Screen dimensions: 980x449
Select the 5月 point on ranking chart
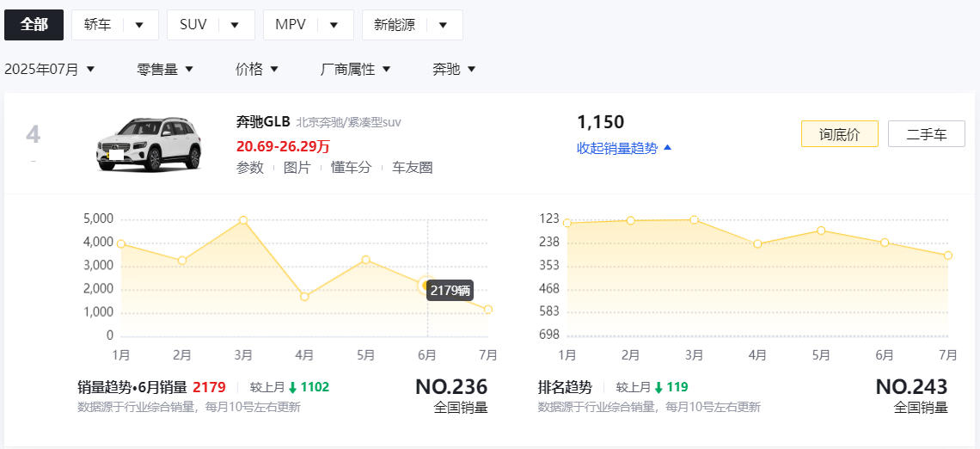[x=821, y=231]
